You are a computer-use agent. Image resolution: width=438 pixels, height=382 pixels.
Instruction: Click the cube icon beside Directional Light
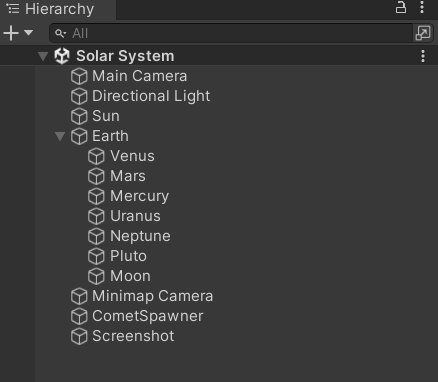tap(79, 96)
